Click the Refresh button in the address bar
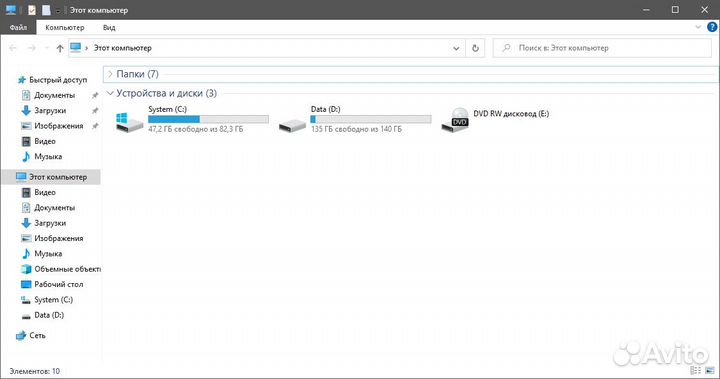 [x=475, y=48]
